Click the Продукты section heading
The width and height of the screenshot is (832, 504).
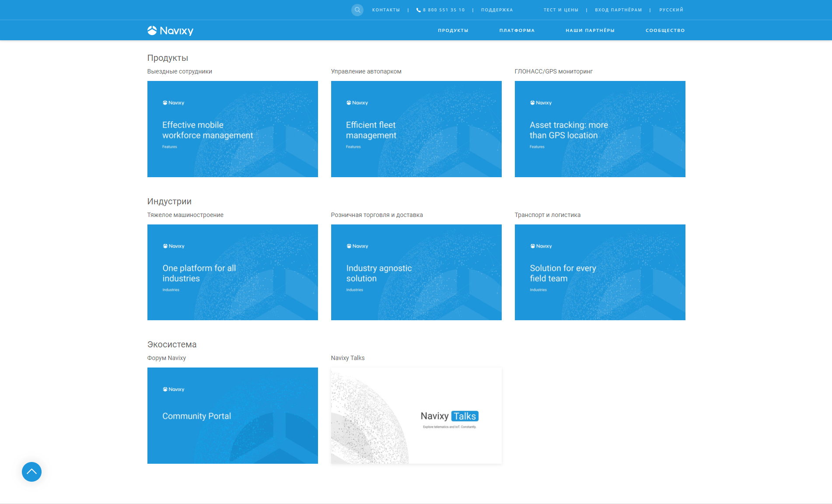coord(168,58)
